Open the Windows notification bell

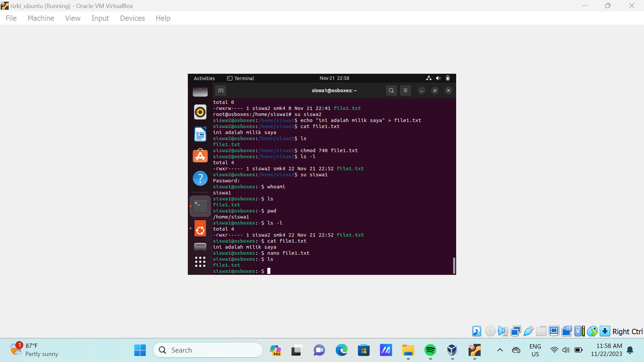click(630, 350)
